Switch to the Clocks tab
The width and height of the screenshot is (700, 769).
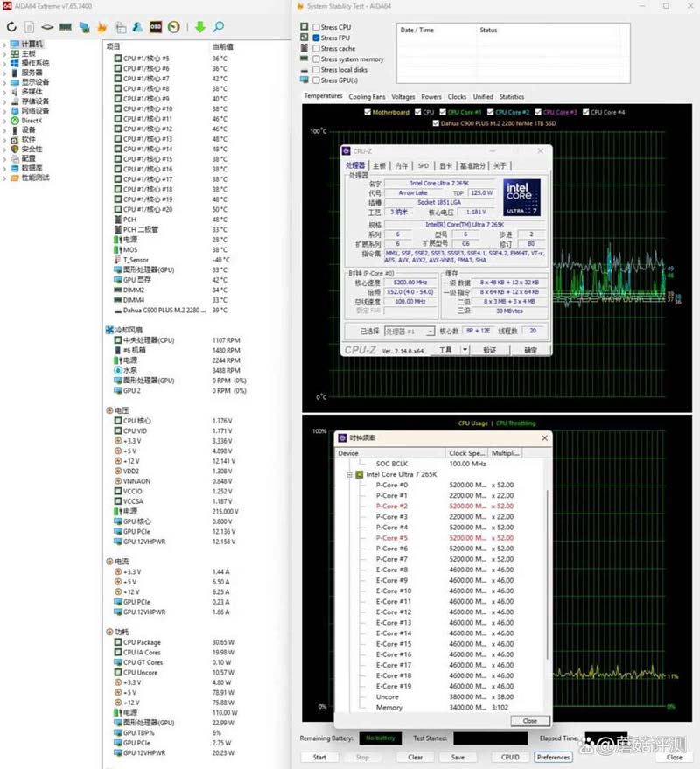457,97
